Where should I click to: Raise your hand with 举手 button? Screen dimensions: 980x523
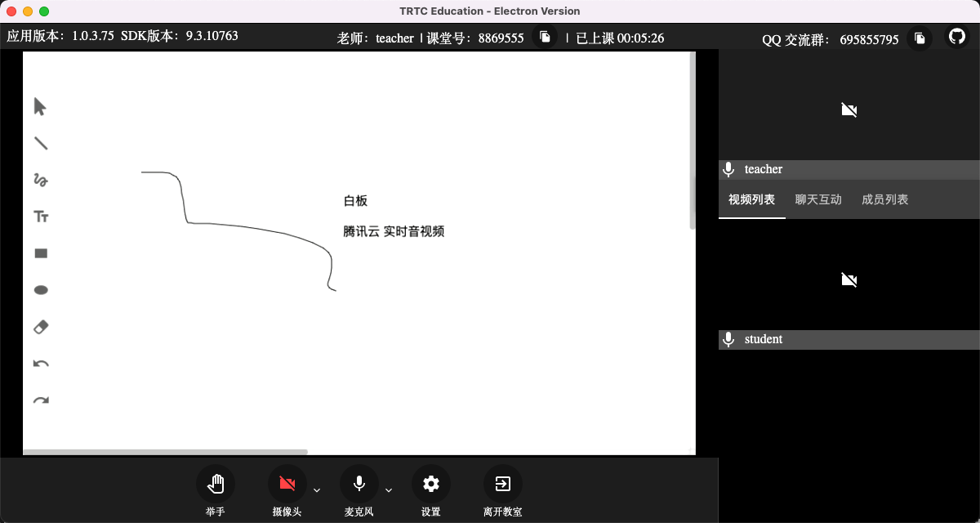pos(215,484)
